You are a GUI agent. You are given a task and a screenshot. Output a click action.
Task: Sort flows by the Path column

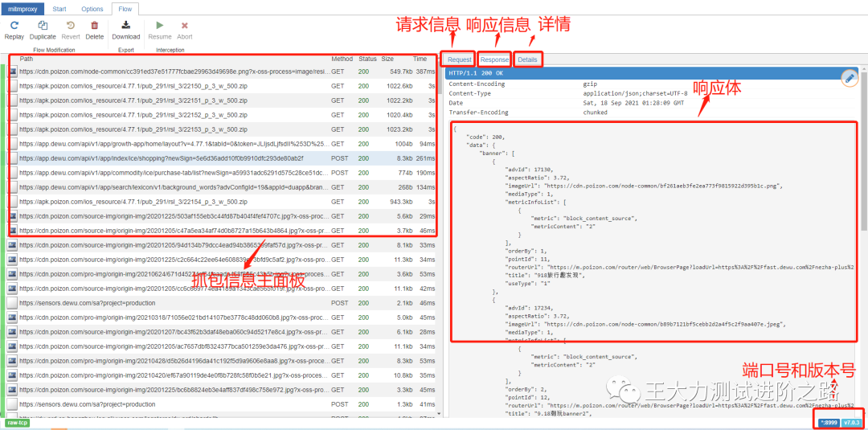[x=174, y=59]
